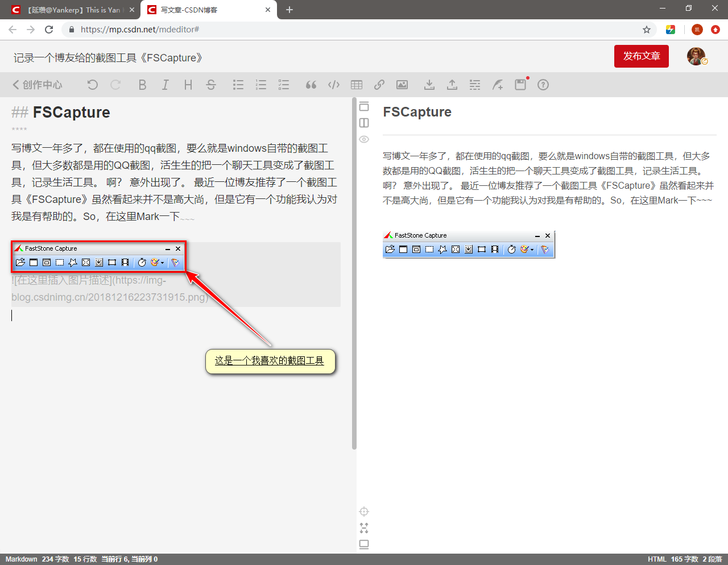Click the 发布文章 publish button
This screenshot has height=565, width=728.
[641, 57]
